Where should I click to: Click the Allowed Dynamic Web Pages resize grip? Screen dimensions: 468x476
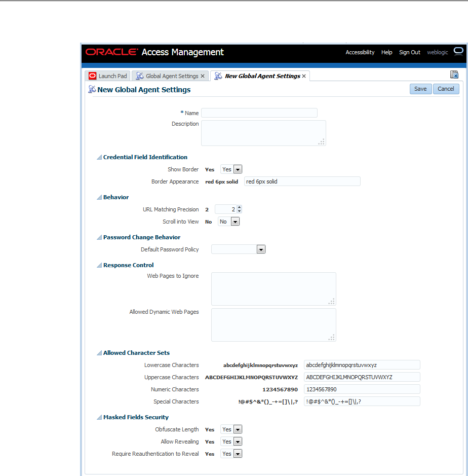click(x=332, y=337)
